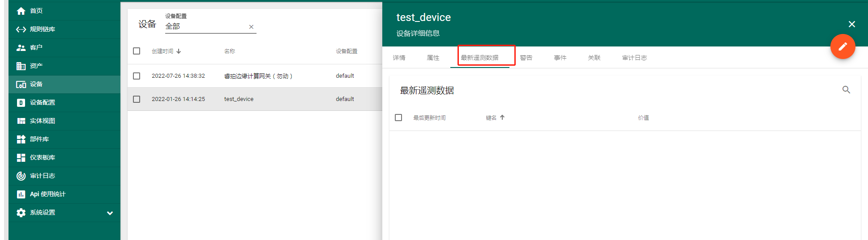
Task: Open the 详情 details tab
Action: coord(399,58)
